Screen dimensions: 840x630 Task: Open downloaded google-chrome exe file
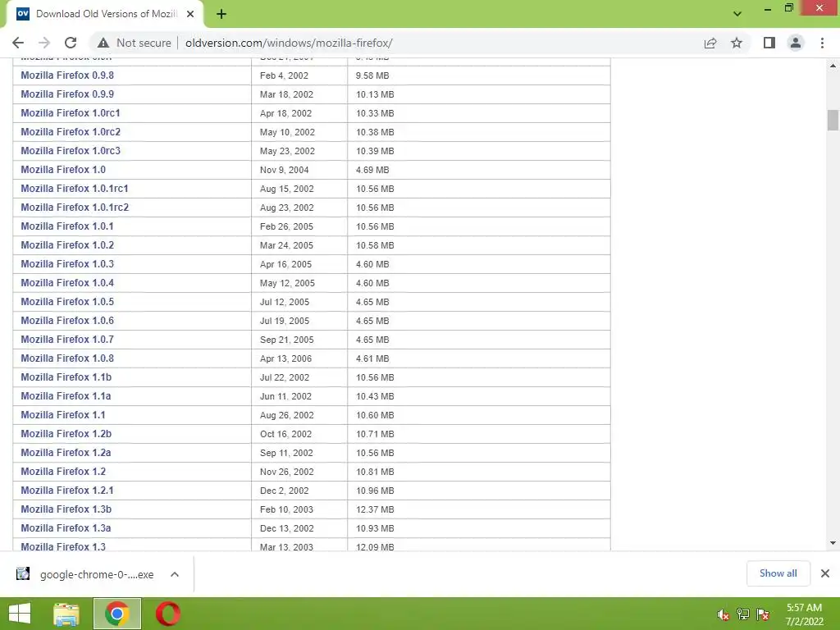97,574
